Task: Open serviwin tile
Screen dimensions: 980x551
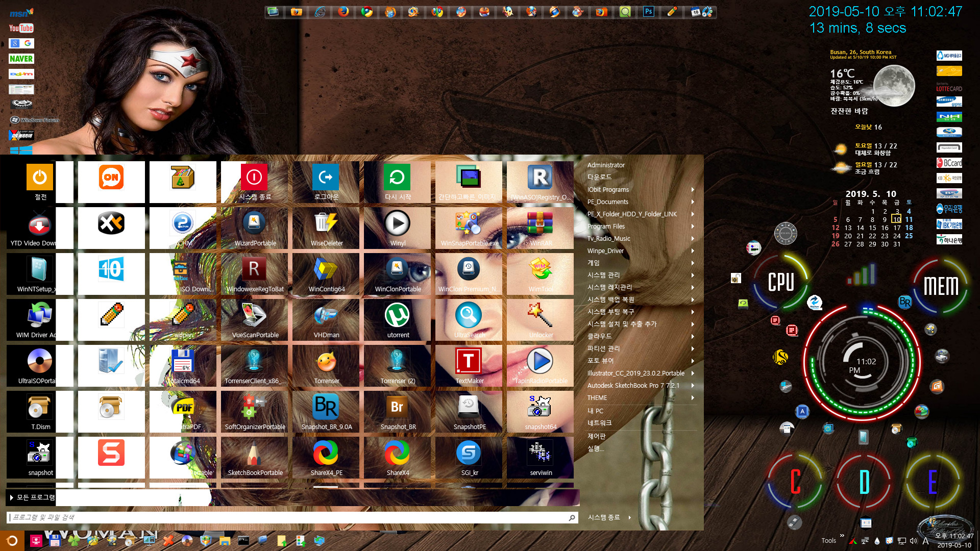Action: pos(540,458)
